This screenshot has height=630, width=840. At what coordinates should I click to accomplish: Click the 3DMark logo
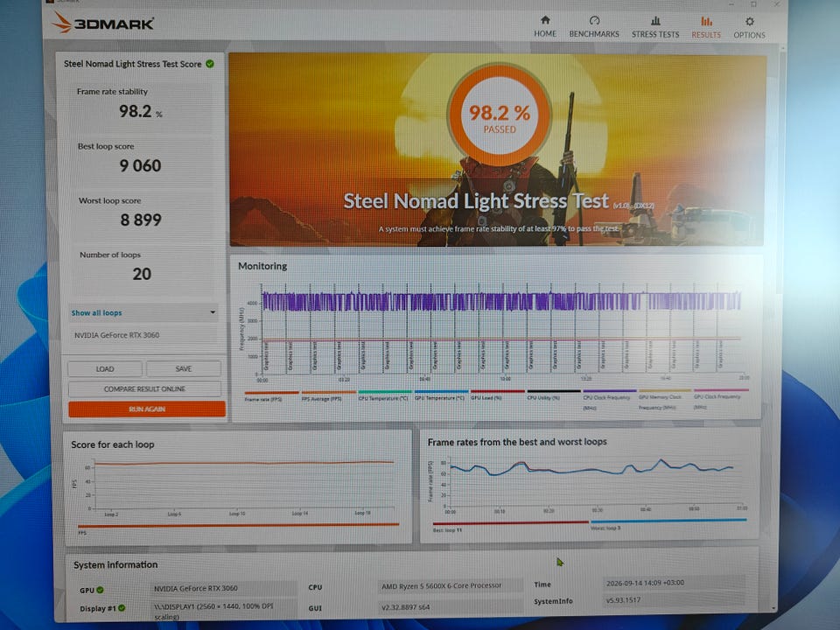(103, 23)
